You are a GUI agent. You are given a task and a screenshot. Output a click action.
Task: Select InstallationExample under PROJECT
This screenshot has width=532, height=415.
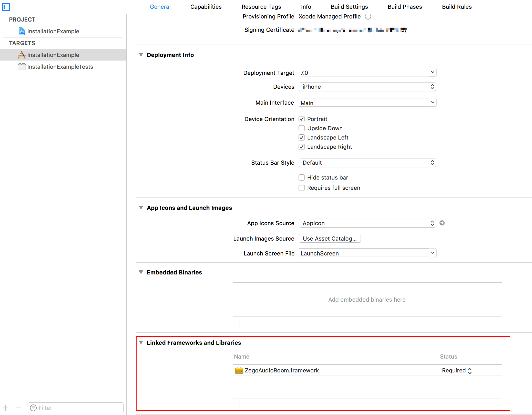pos(53,31)
